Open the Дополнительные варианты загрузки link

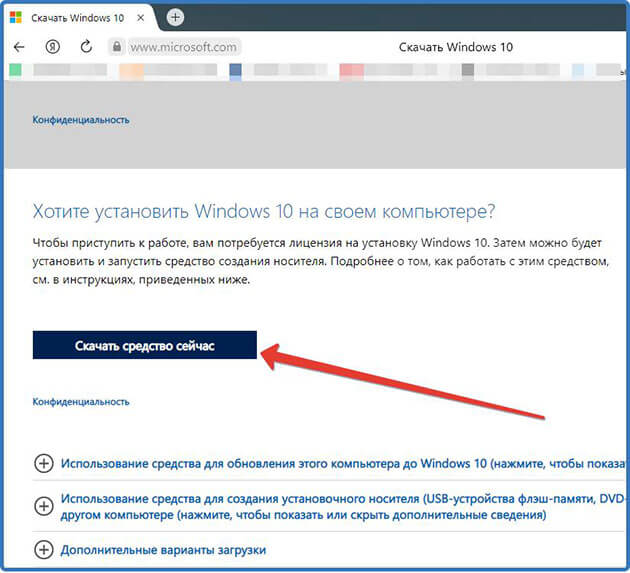(163, 550)
